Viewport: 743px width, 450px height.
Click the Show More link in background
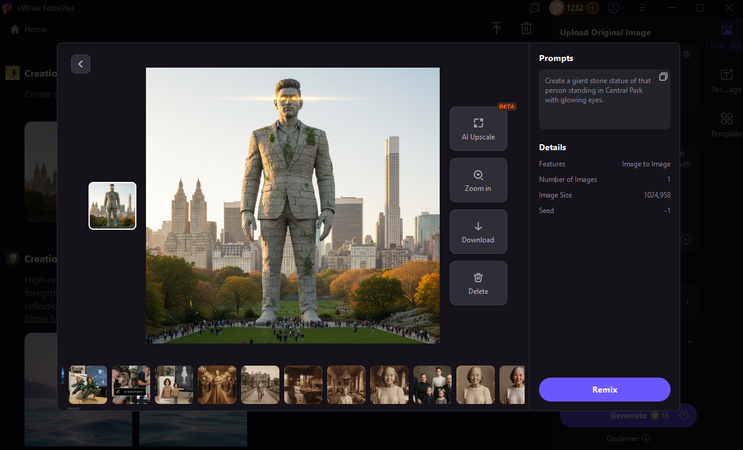[41, 318]
